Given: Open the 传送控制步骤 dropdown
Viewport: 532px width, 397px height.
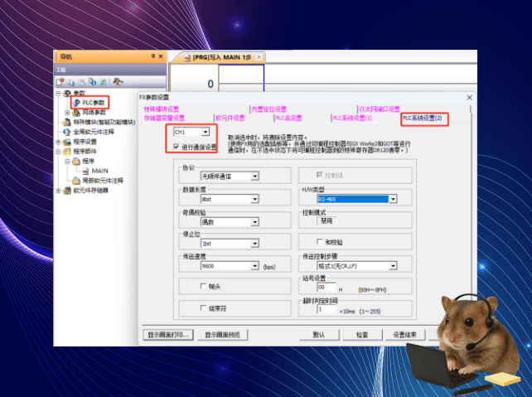Looking at the screenshot, I should coord(393,266).
